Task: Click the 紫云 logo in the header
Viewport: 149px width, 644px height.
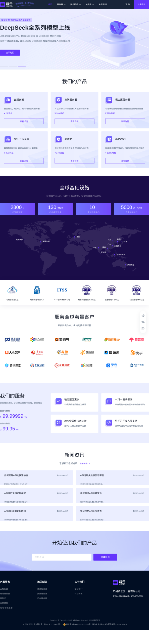Action: [7, 4]
